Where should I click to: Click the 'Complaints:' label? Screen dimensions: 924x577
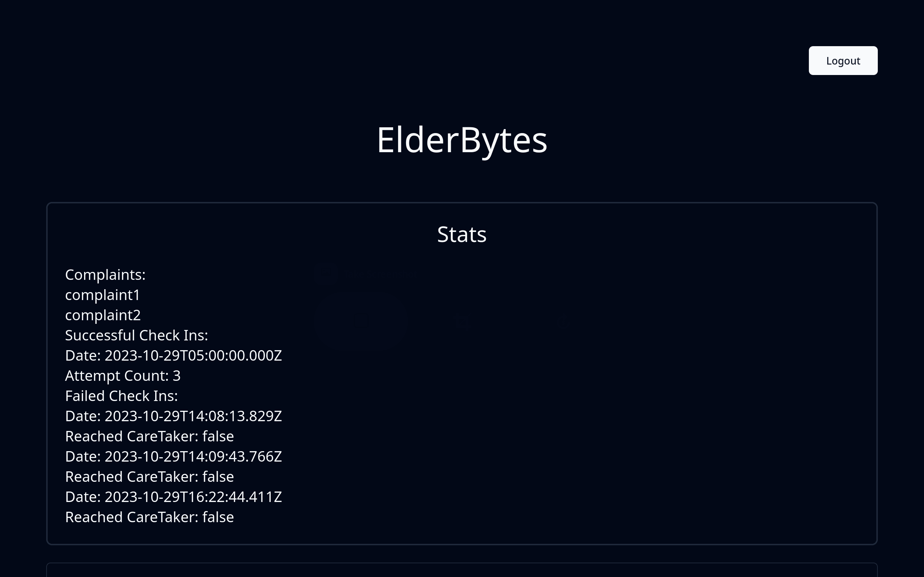tap(105, 275)
